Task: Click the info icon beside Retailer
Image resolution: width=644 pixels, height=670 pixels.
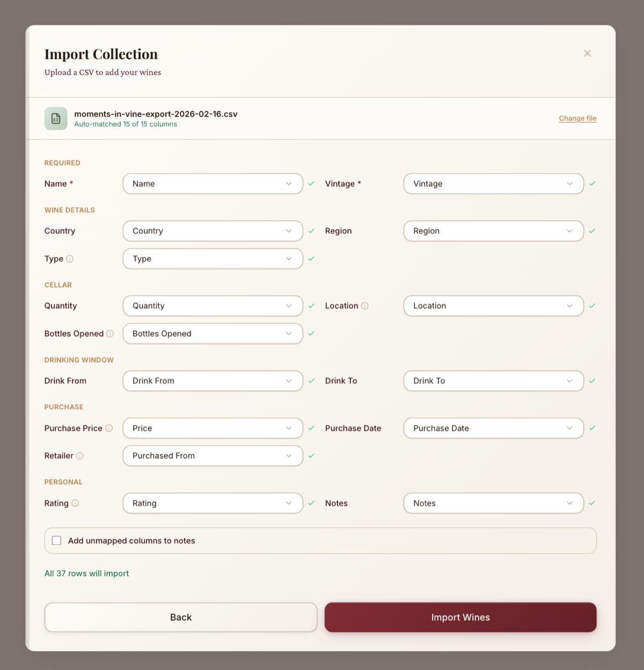Action: coord(80,455)
